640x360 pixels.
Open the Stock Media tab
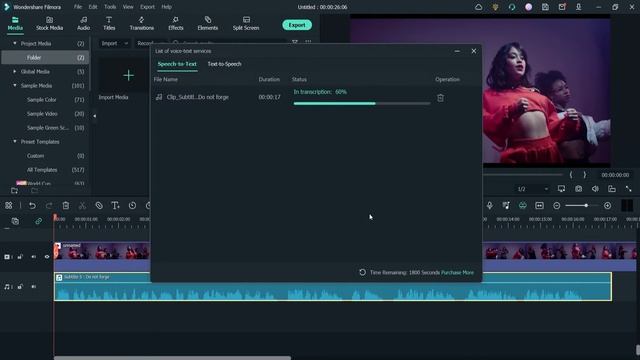[49, 24]
